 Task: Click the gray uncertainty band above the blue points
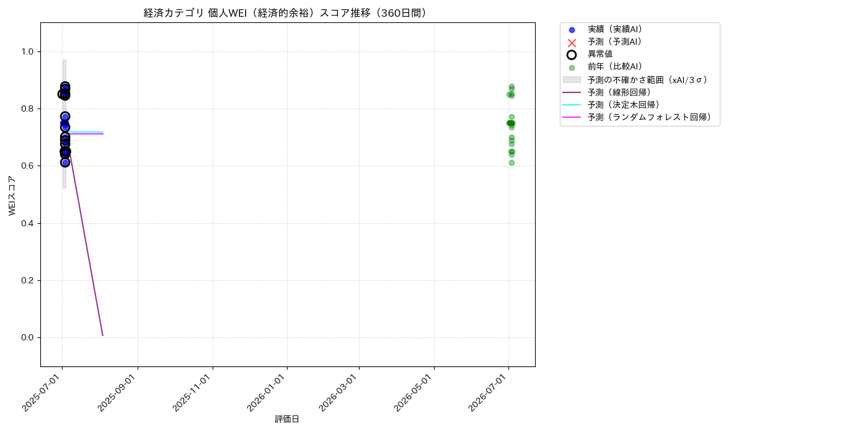tap(64, 70)
